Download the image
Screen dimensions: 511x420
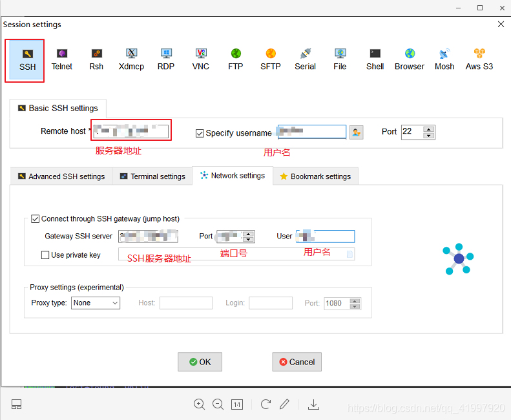click(x=313, y=404)
